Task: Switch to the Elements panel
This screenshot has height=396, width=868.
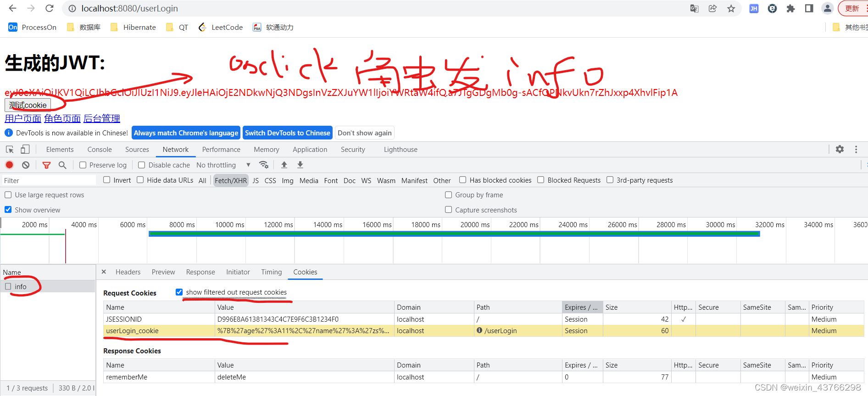Action: (60, 149)
